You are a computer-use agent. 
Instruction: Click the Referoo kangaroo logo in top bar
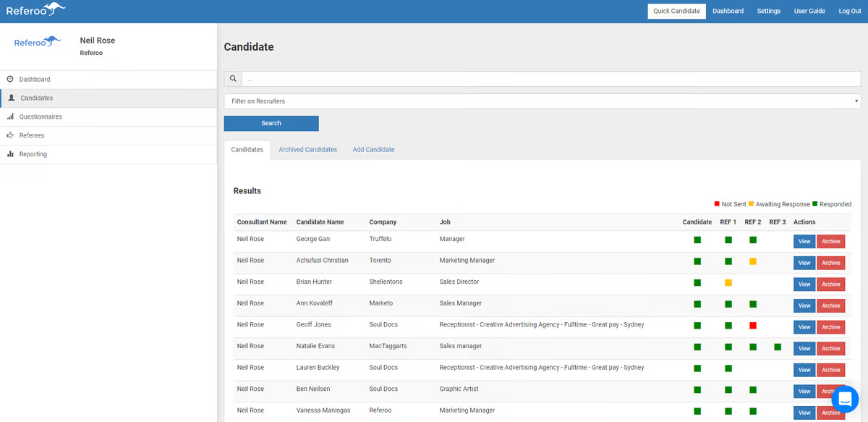(36, 9)
